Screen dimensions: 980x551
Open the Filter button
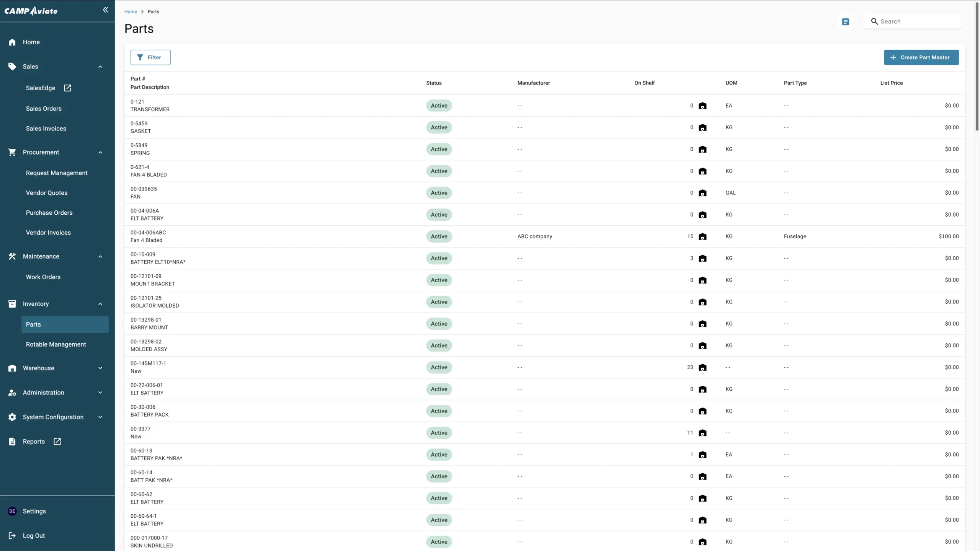coord(150,57)
